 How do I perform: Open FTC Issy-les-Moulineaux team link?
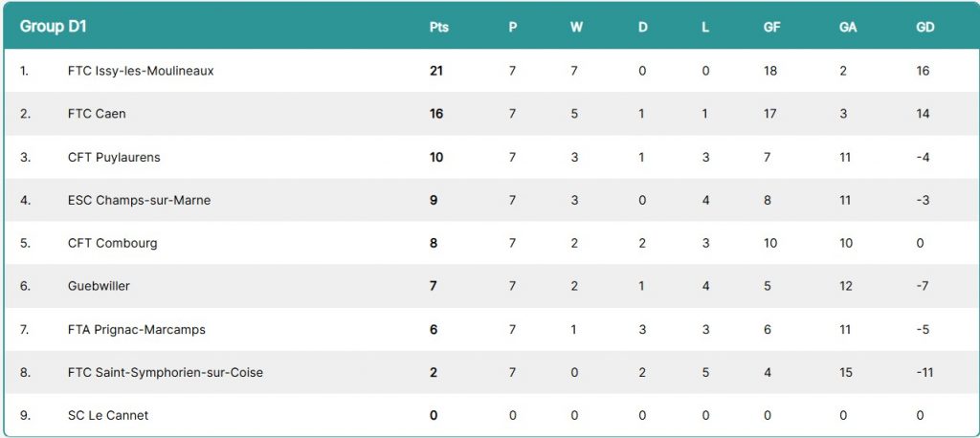click(x=141, y=71)
